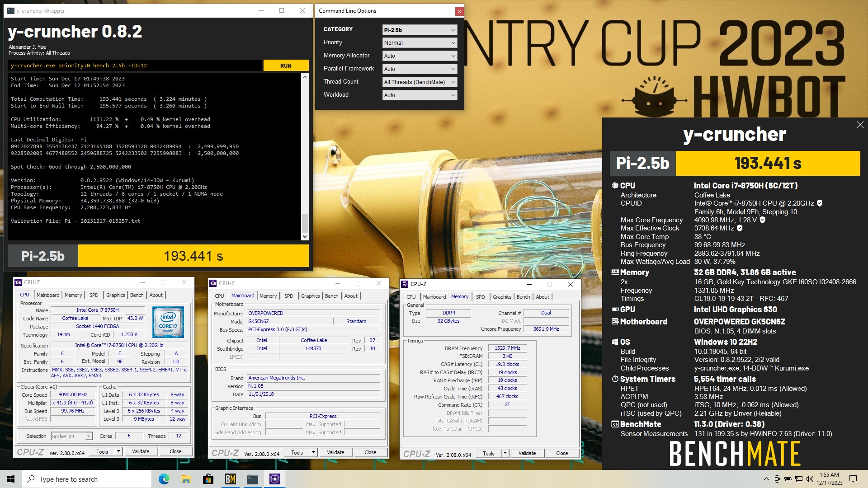Click the scroll-up arrow in y-cruncher output
Image resolution: width=868 pixels, height=488 pixels.
[305, 77]
